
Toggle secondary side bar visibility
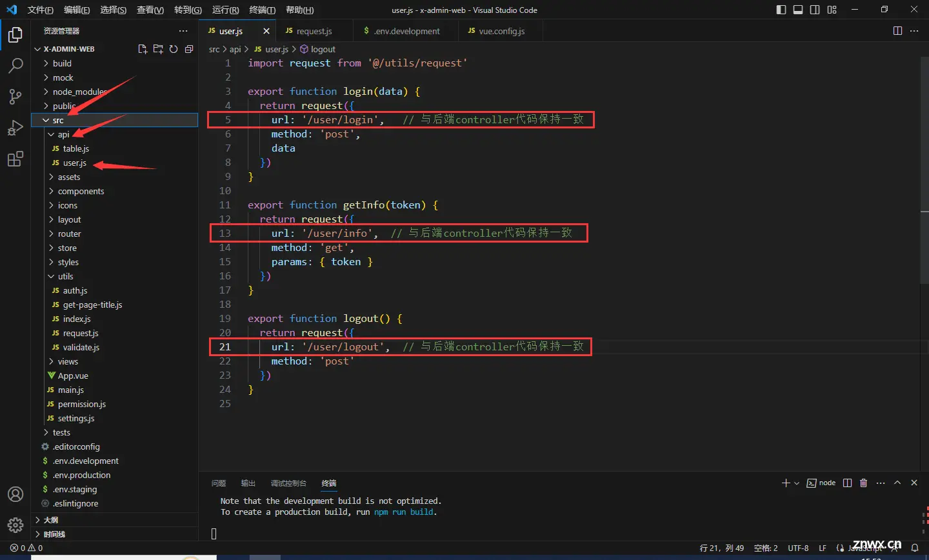pyautogui.click(x=815, y=10)
